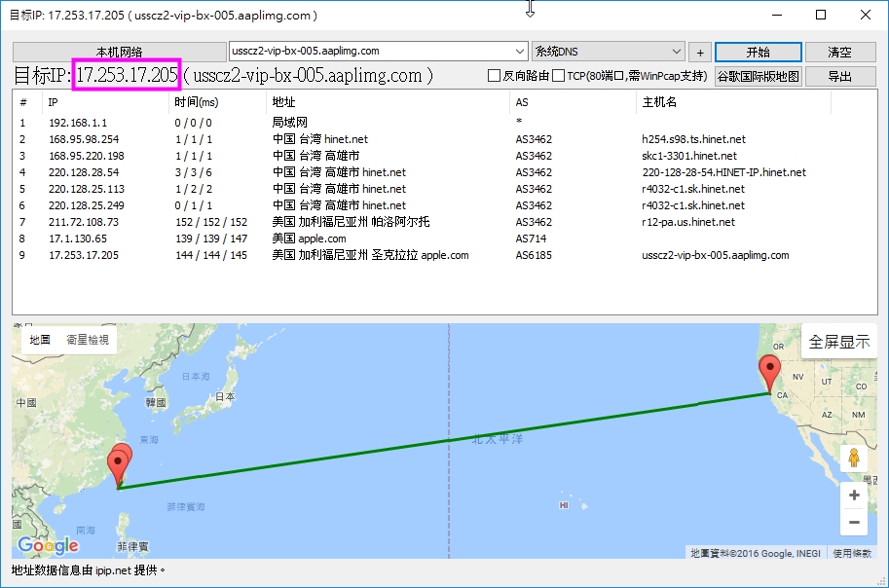Sort by the 地址 column header
This screenshot has height=588, width=889.
[x=388, y=102]
